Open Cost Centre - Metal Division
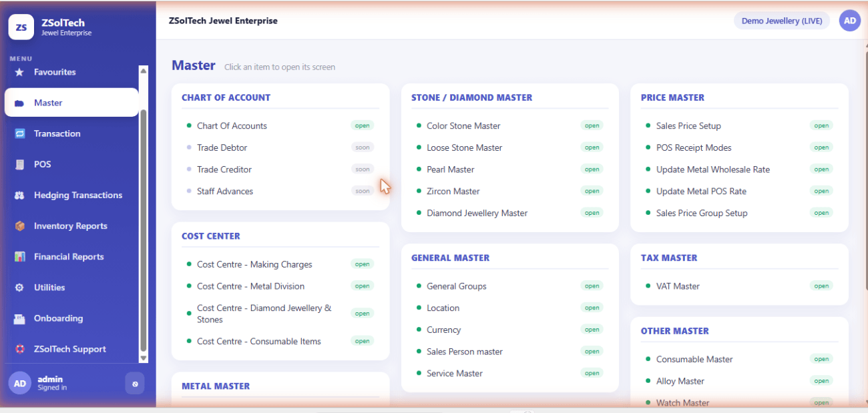868x413 pixels. coord(280,286)
